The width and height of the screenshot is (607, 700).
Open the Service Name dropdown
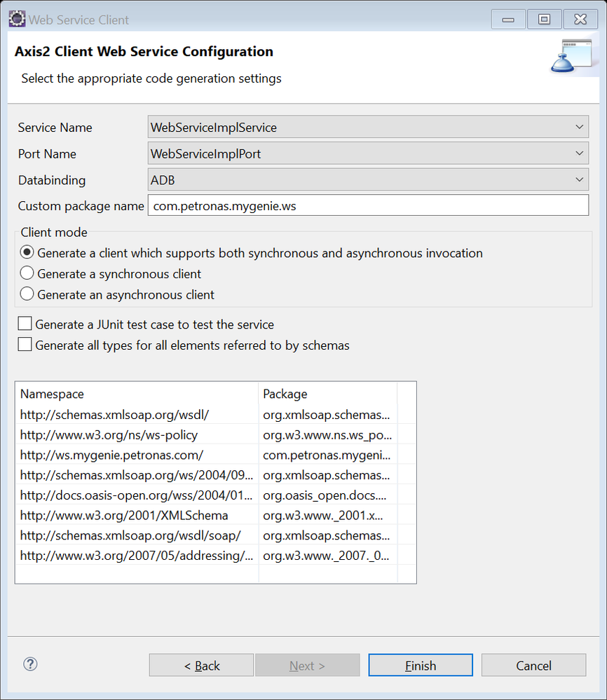[x=368, y=128]
